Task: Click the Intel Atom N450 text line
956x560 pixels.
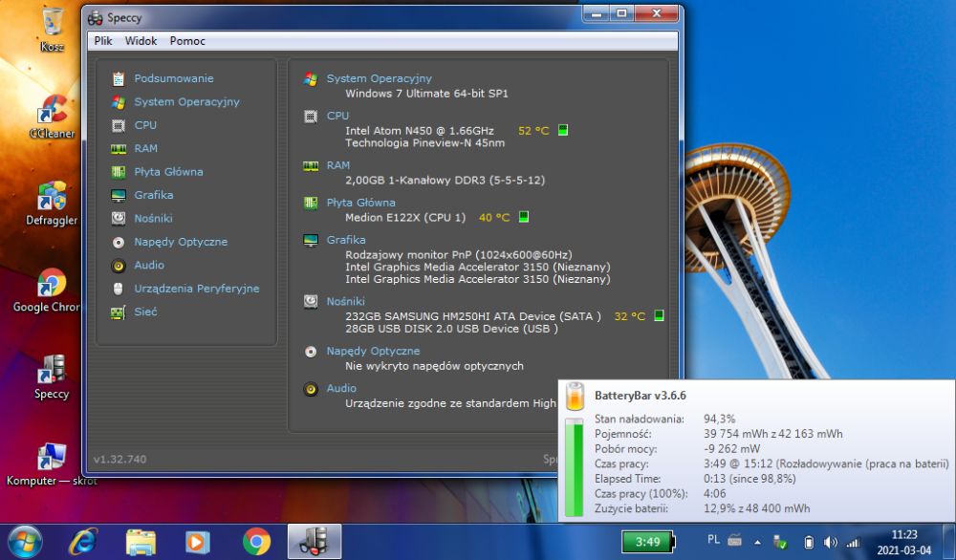Action: (x=420, y=130)
